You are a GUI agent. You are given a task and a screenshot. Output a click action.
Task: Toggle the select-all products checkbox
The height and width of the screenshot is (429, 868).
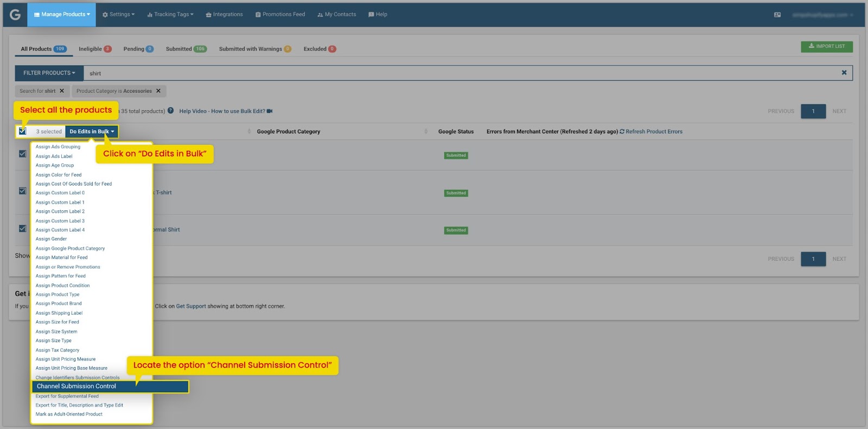tap(22, 131)
